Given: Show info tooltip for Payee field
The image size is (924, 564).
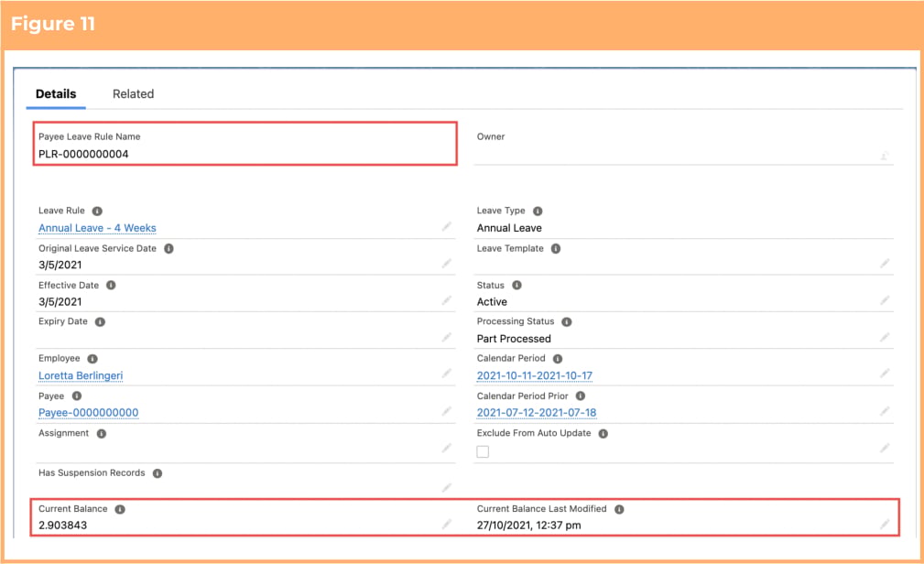Looking at the screenshot, I should [77, 396].
